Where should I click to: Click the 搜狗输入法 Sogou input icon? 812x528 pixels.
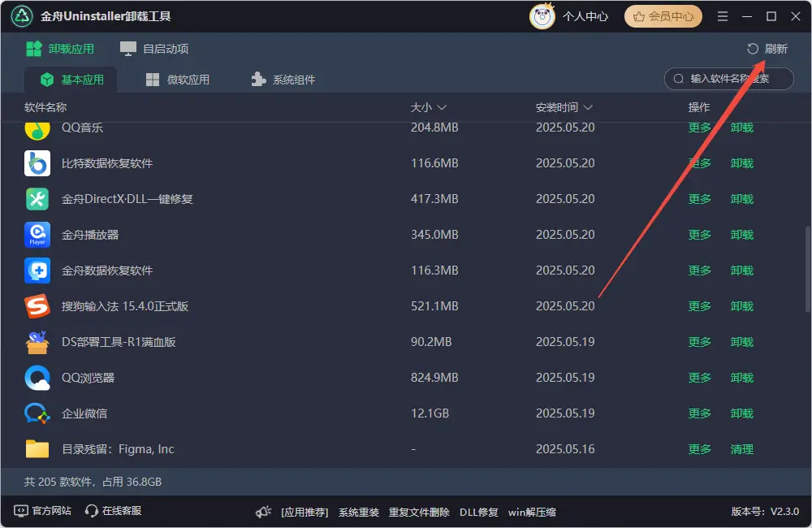point(36,306)
